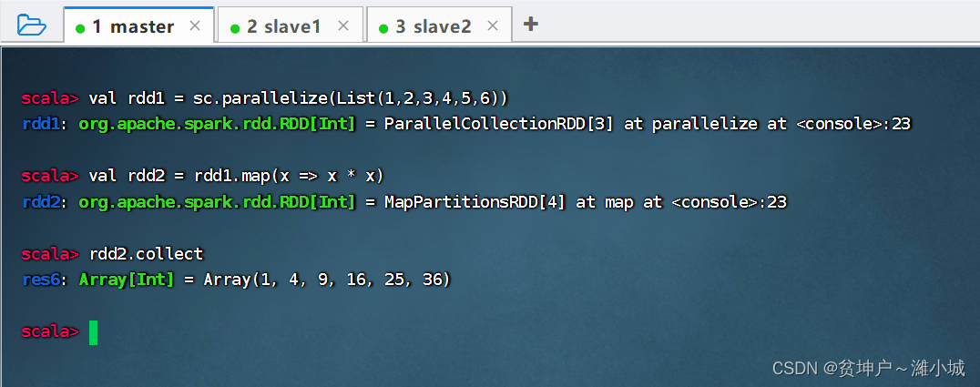Viewport: 980px width, 387px height.
Task: Switch to the 3 slave2 tab
Action: pos(439,26)
